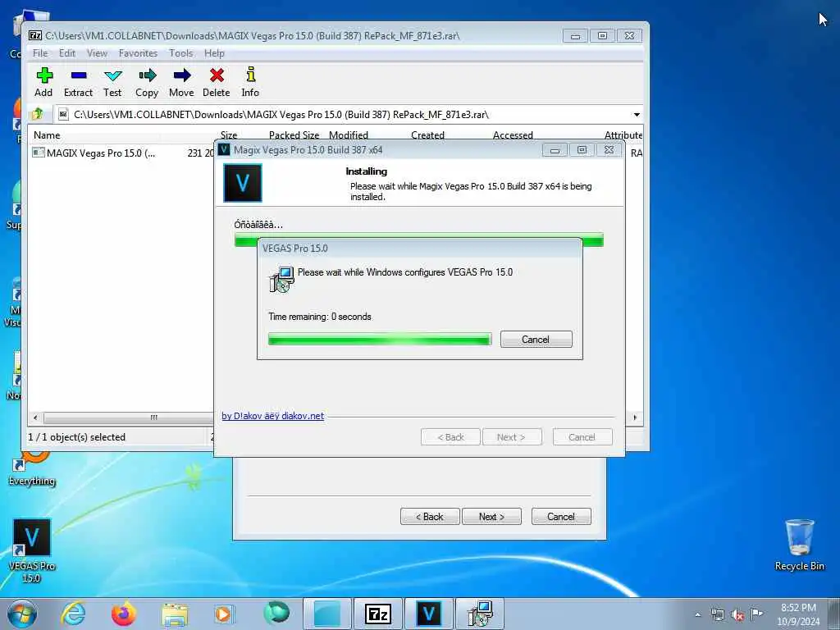Click the VEGAS Pro configuration progress bar

point(380,339)
